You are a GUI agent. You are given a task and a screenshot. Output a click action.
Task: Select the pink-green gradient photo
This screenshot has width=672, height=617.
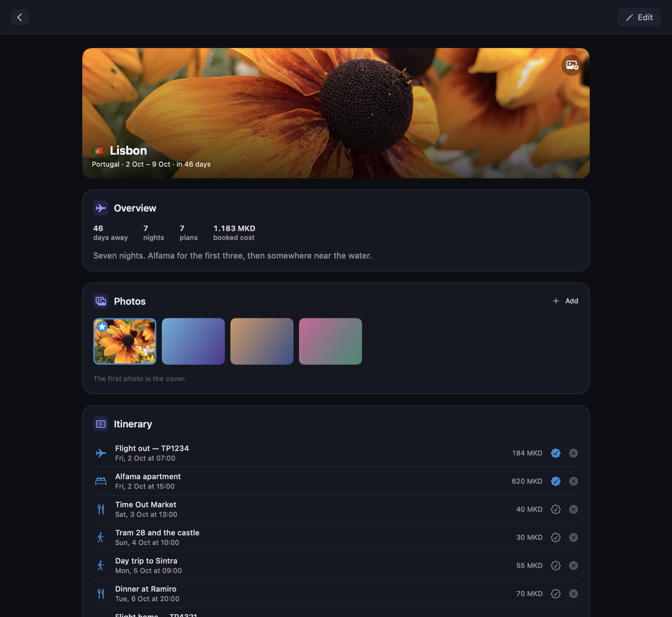click(x=330, y=341)
